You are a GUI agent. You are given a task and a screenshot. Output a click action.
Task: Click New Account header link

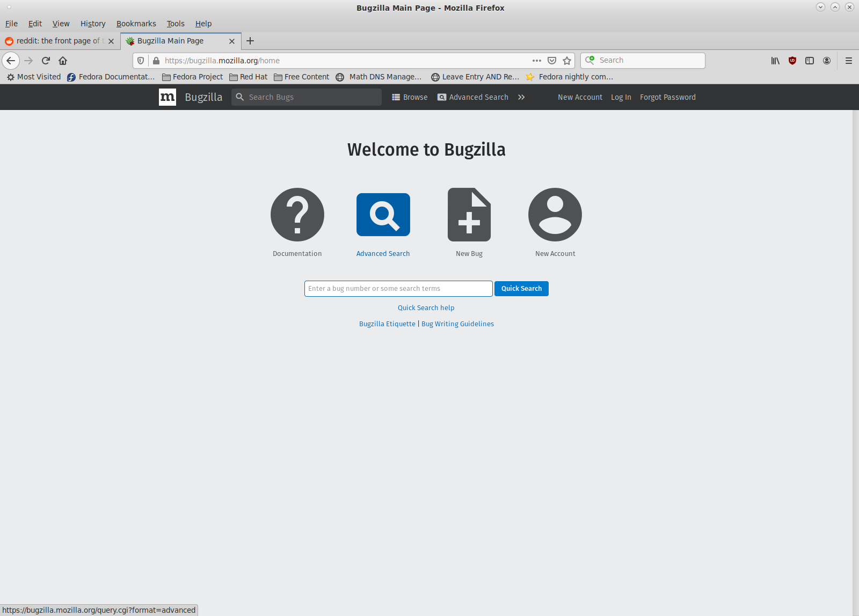(x=580, y=97)
